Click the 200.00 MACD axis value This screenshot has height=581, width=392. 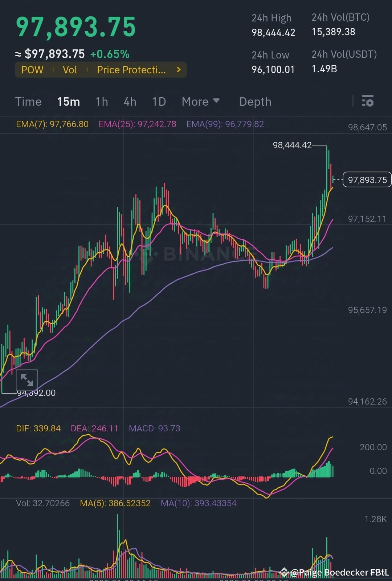(x=373, y=447)
